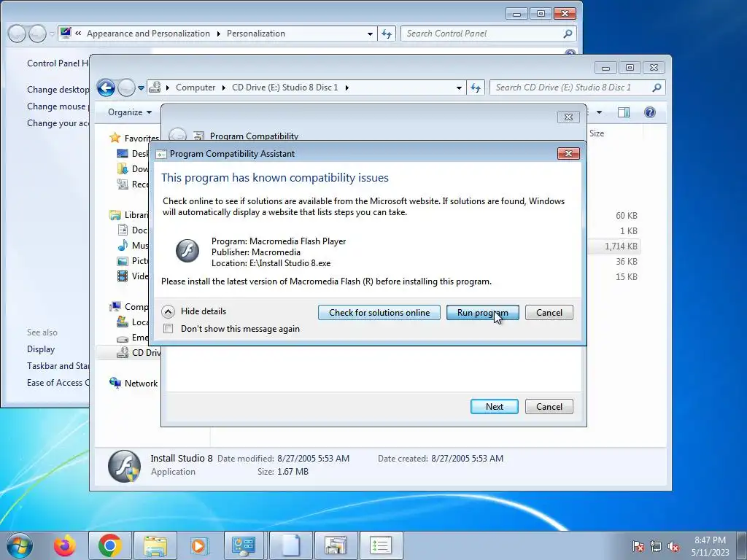Click Personalization in Control Panel breadcrumb
Screen dimensions: 747x560
point(256,34)
